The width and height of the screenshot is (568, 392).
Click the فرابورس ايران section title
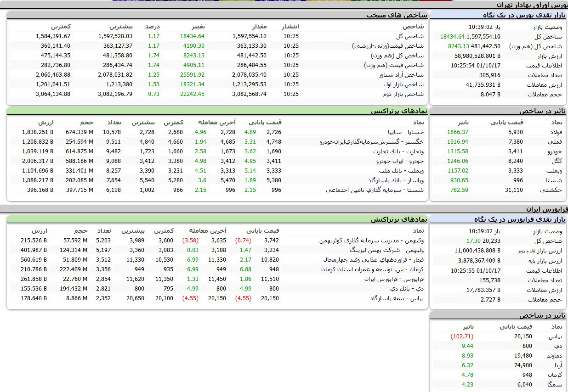(547, 209)
